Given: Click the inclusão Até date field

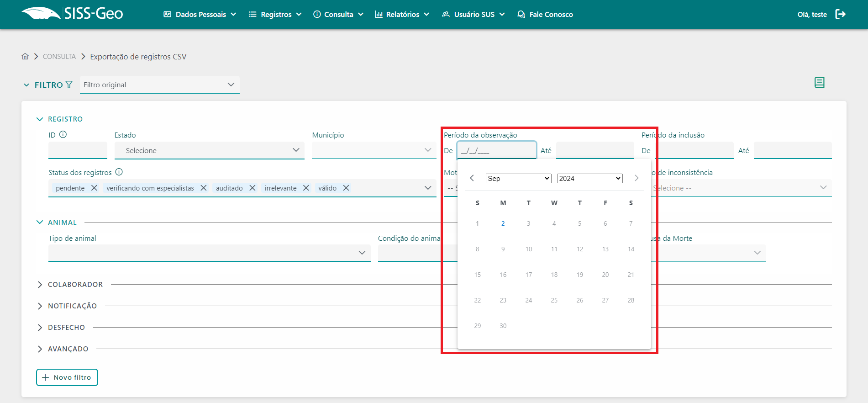Looking at the screenshot, I should click(793, 150).
